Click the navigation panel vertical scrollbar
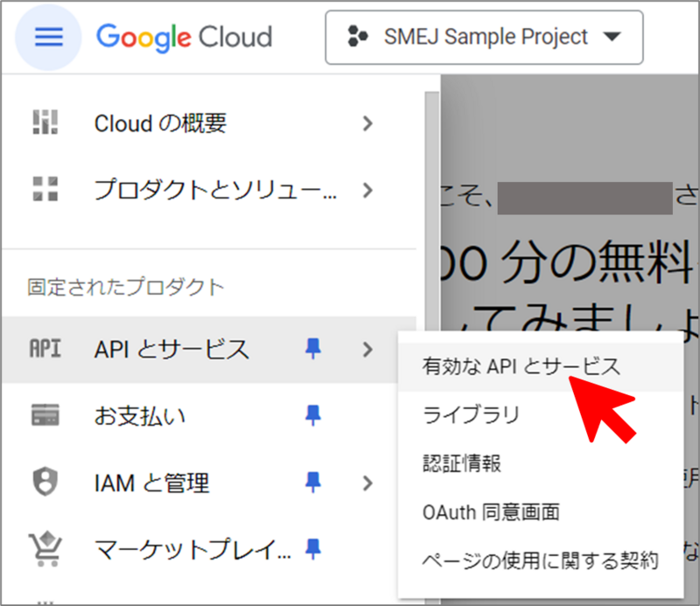The image size is (700, 606). [x=431, y=210]
